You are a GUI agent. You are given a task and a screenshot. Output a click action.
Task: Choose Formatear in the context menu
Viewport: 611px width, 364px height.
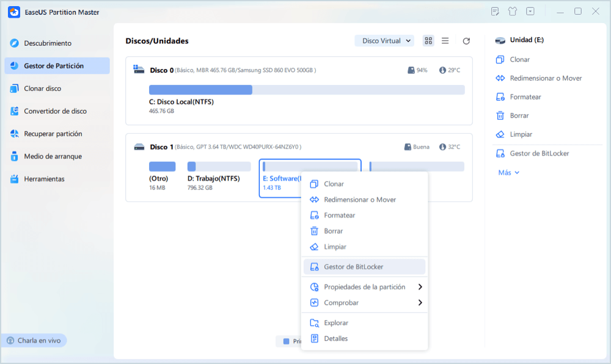(x=364, y=216)
